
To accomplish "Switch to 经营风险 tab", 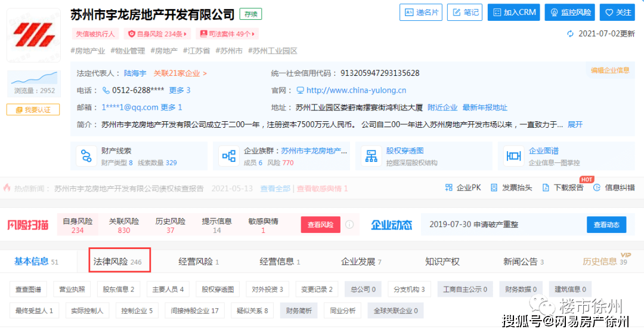I will 199,262.
